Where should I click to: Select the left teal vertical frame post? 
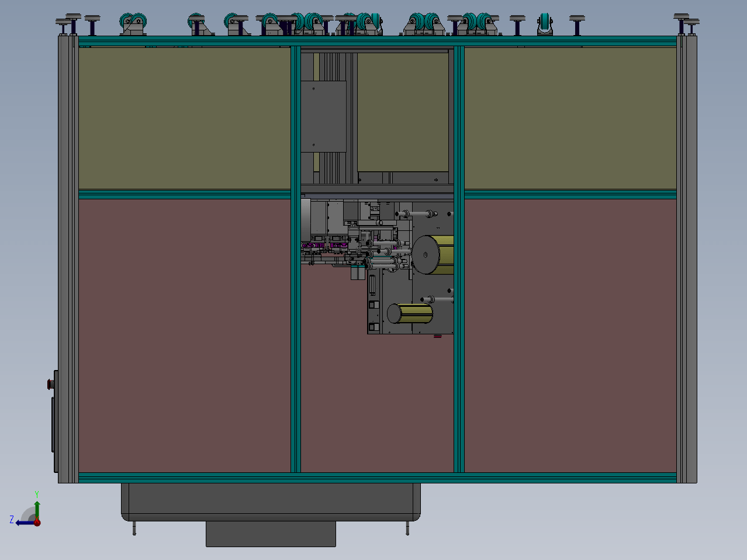click(296, 259)
